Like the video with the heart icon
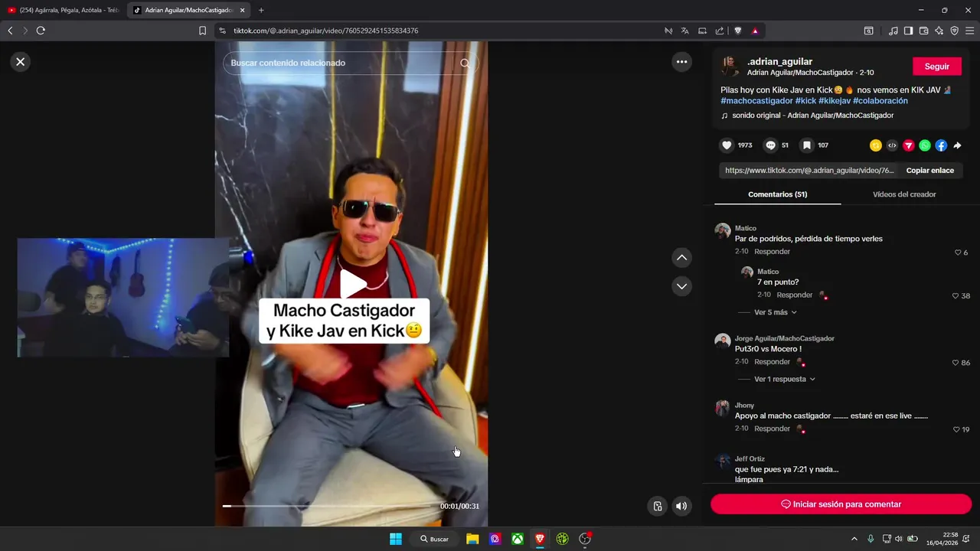 [x=727, y=145]
